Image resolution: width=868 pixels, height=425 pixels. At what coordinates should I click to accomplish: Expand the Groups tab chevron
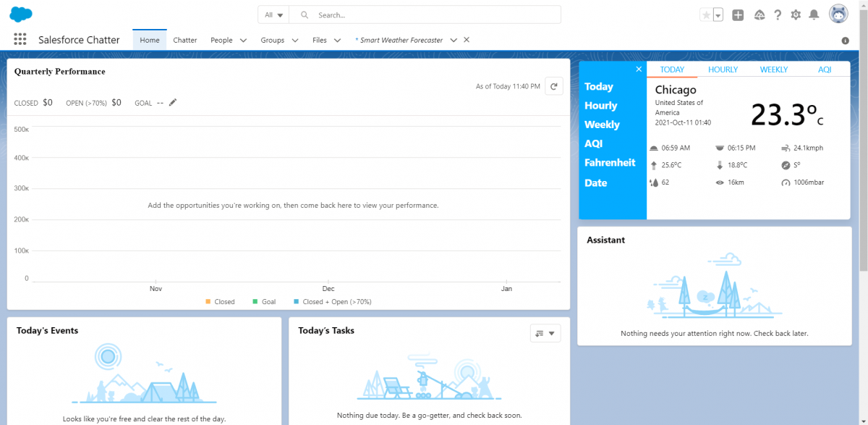295,41
